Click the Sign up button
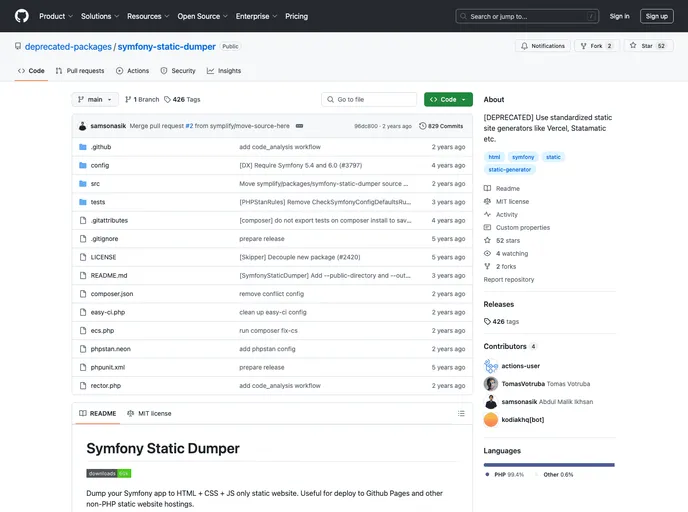This screenshot has height=512, width=688. click(656, 16)
